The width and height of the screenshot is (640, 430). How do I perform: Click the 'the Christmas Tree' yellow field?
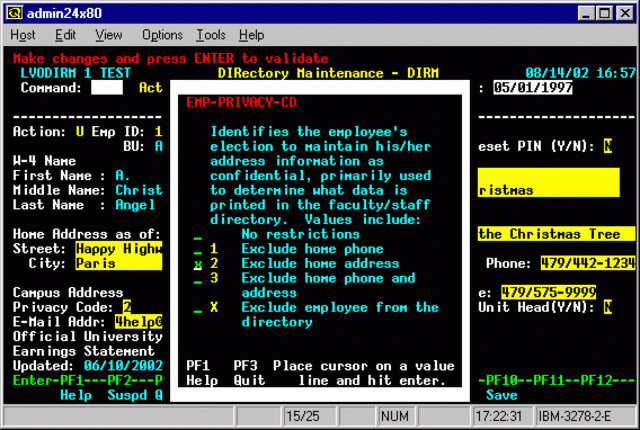tap(557, 234)
